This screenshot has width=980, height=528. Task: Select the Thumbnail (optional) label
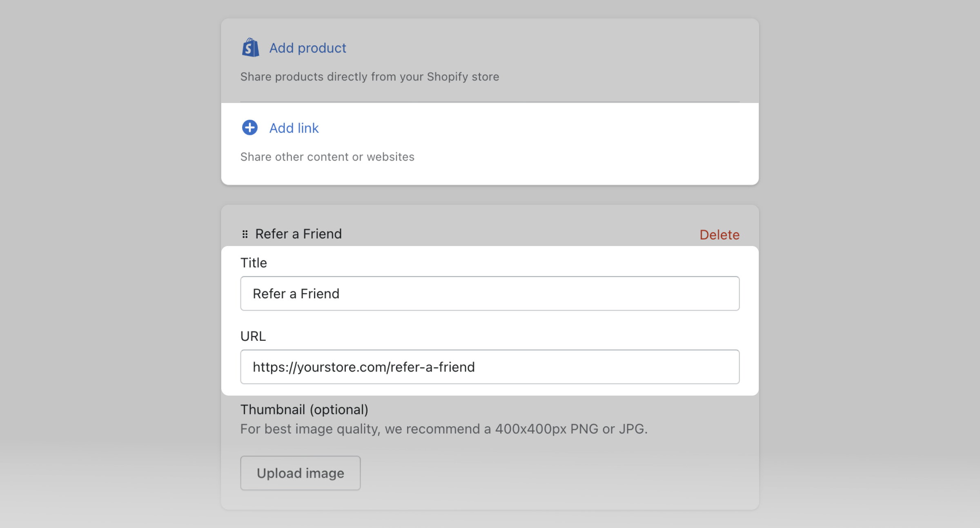point(304,409)
